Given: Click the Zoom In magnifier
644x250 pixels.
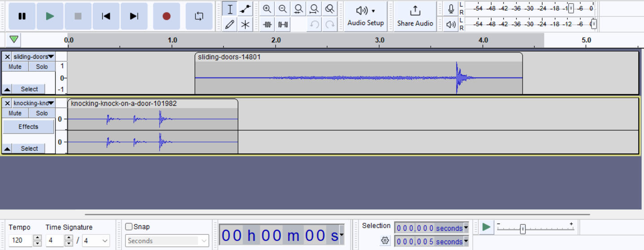Looking at the screenshot, I should (x=267, y=9).
